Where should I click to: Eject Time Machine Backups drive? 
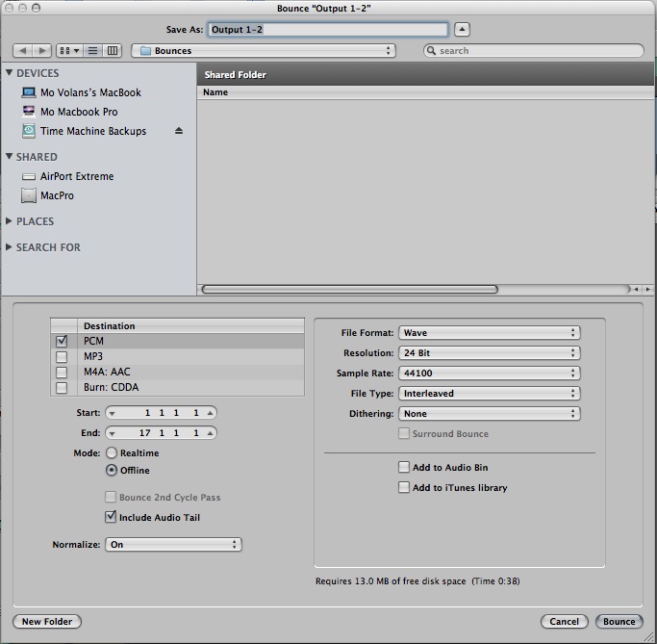click(x=178, y=131)
